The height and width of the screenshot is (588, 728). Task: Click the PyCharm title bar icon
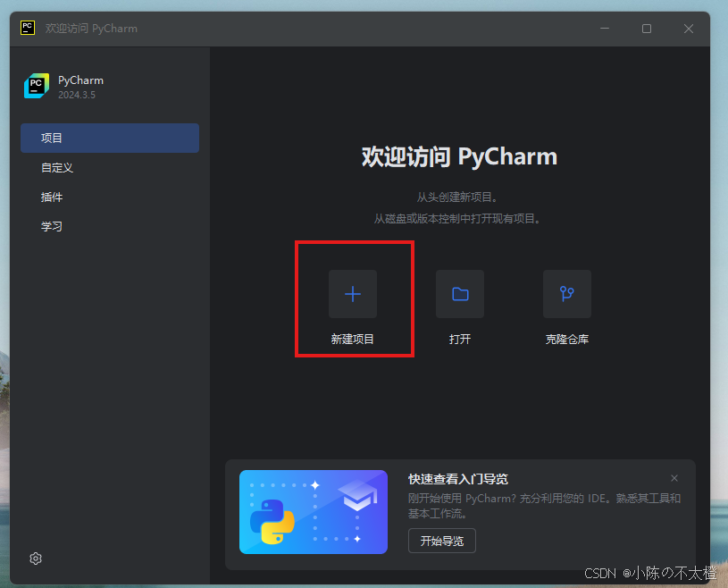28,28
